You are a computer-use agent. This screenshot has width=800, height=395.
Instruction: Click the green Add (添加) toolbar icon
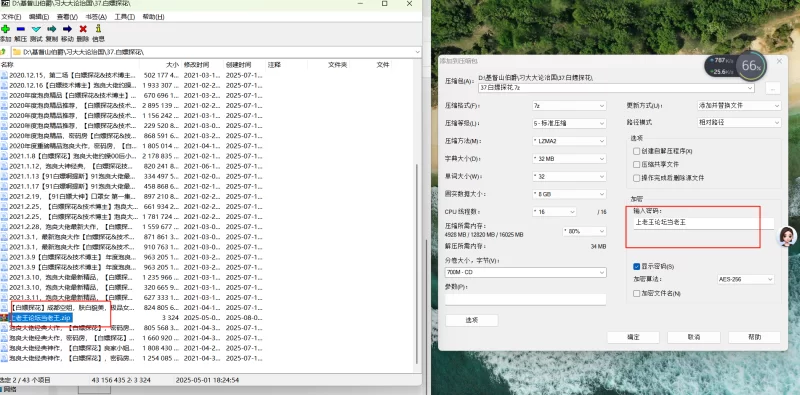coord(5,29)
